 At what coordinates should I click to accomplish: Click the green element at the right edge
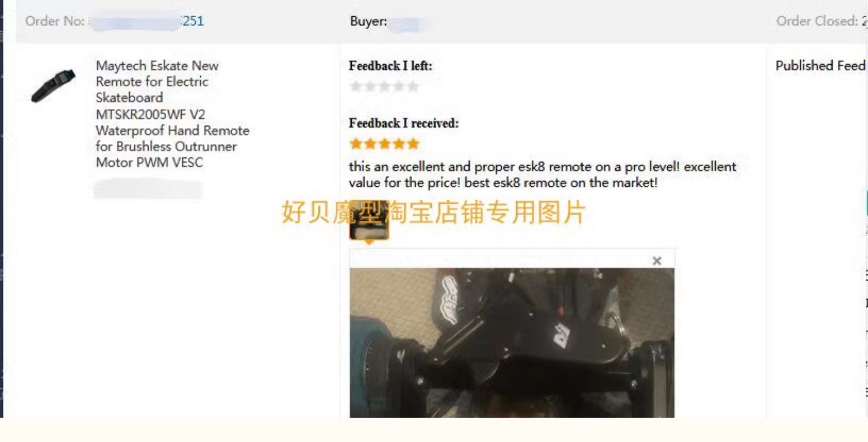866,204
